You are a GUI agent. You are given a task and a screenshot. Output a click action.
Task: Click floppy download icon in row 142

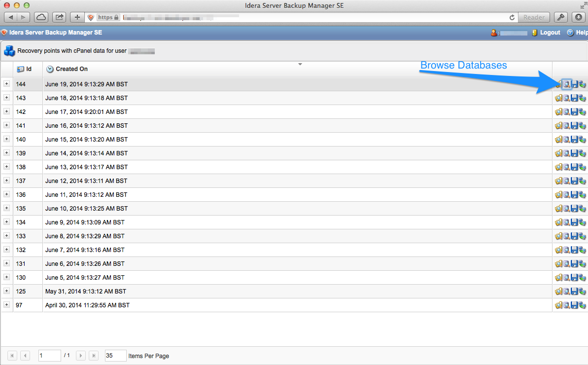(x=575, y=112)
